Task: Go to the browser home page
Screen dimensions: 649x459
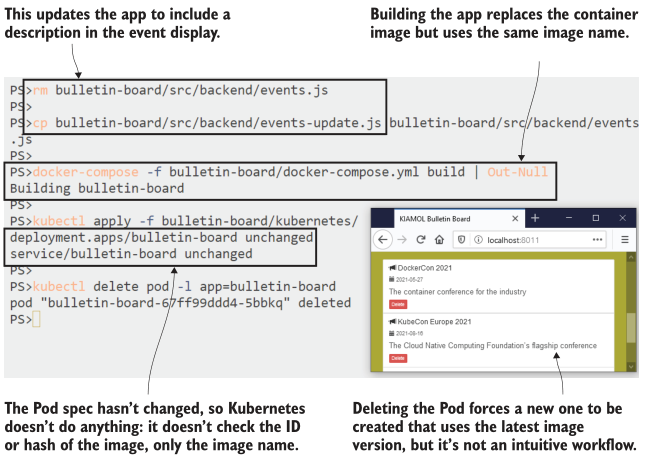Action: 439,240
